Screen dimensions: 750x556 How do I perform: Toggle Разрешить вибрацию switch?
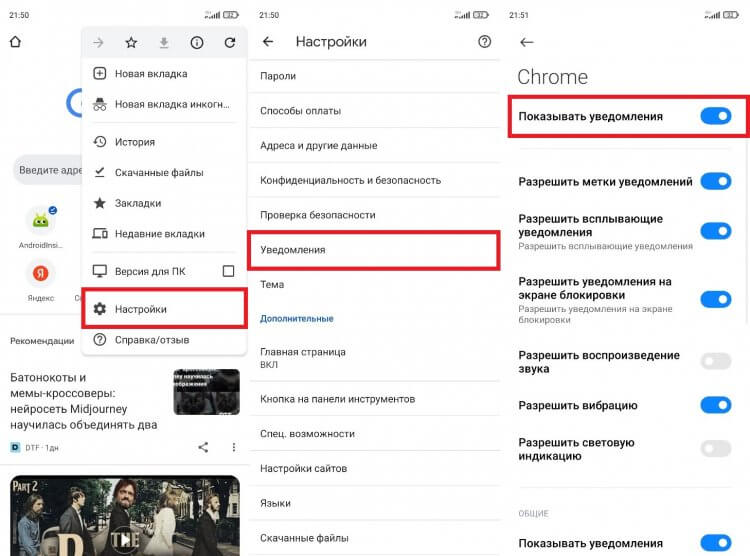[x=716, y=405]
